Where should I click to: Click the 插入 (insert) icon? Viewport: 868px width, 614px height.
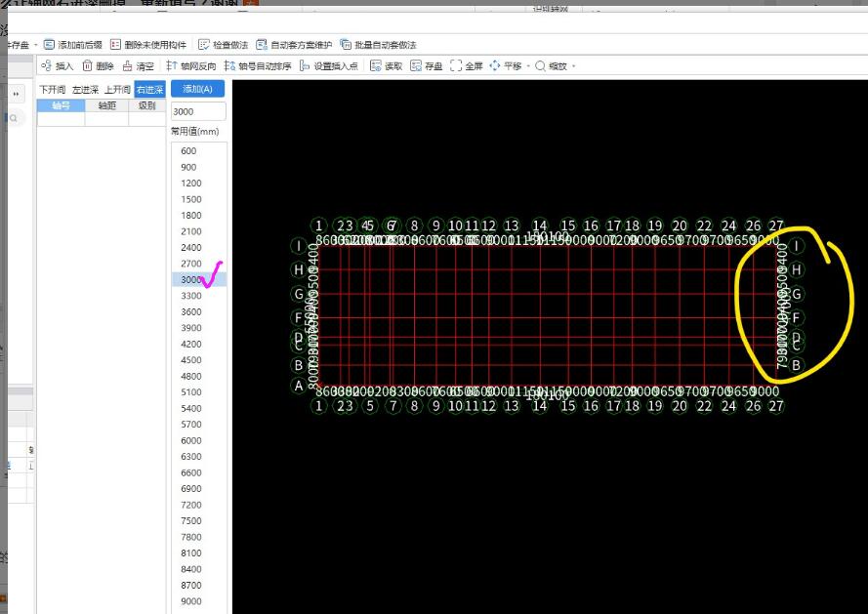pyautogui.click(x=47, y=65)
